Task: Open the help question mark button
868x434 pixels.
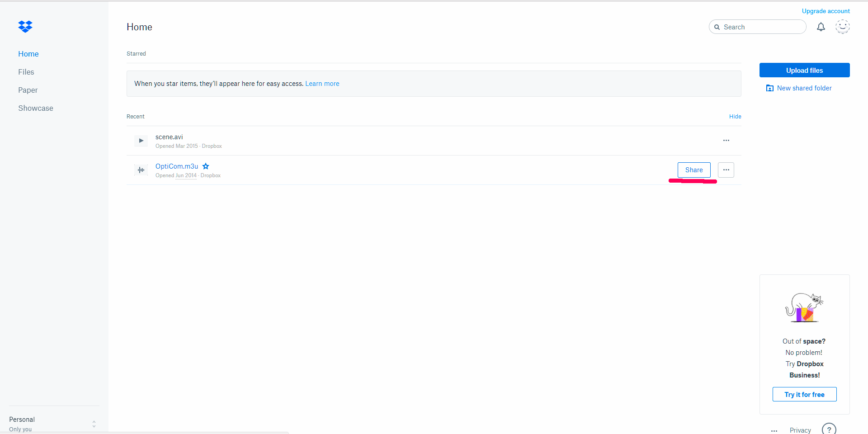Action: coord(829,429)
